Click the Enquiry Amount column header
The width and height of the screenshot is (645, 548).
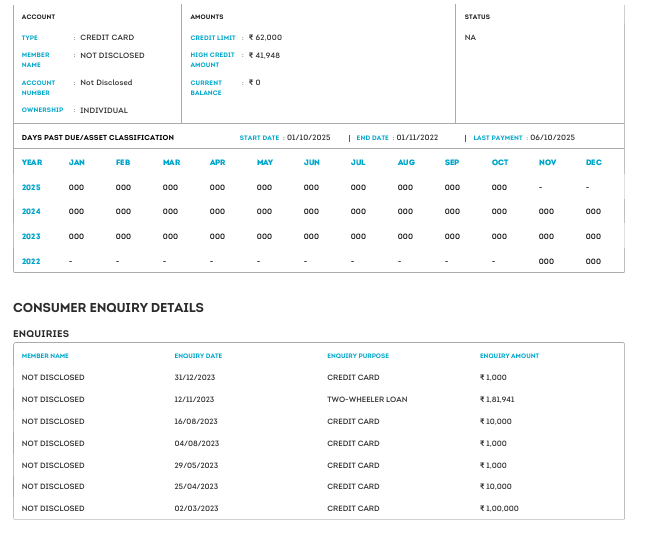pyautogui.click(x=509, y=355)
